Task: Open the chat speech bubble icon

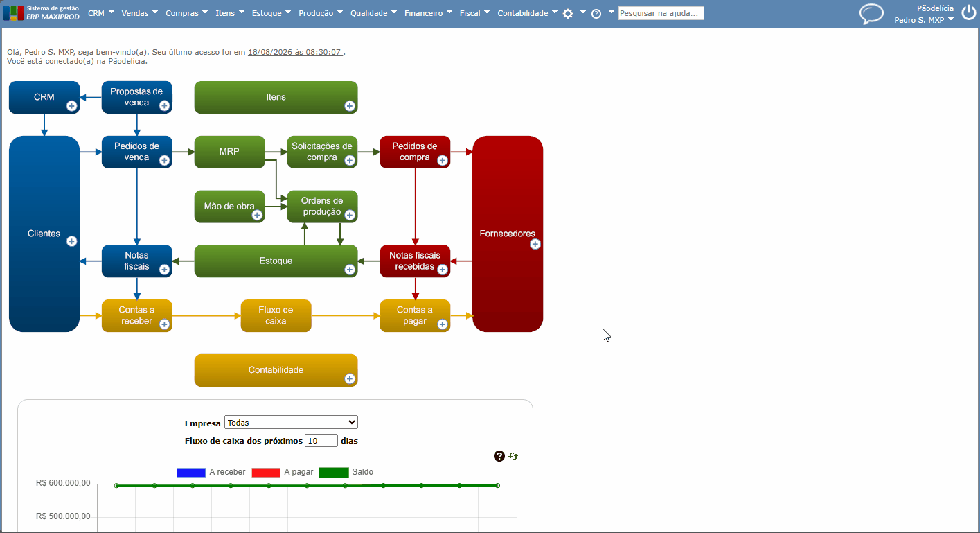Action: 871,14
